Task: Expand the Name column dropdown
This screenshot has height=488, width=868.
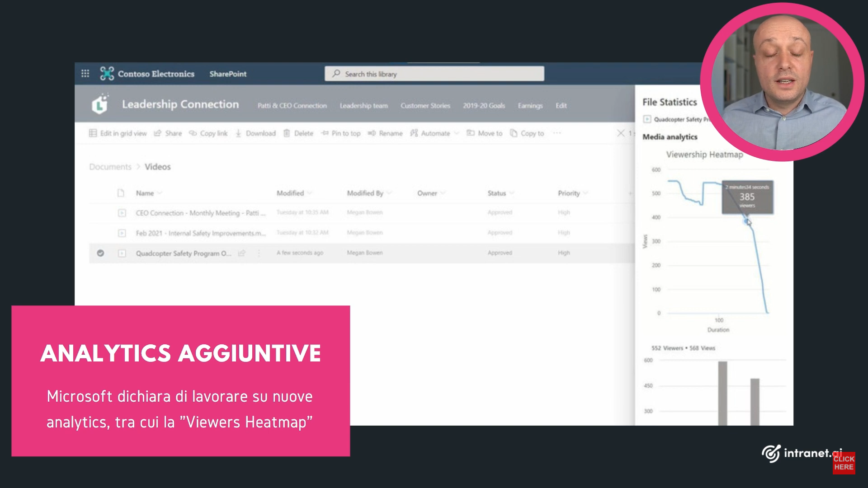Action: 160,193
